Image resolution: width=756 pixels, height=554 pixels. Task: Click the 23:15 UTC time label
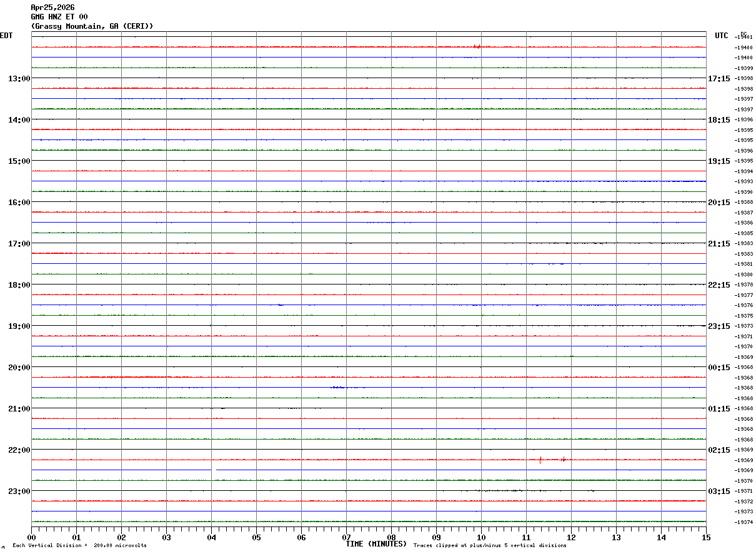click(x=719, y=326)
